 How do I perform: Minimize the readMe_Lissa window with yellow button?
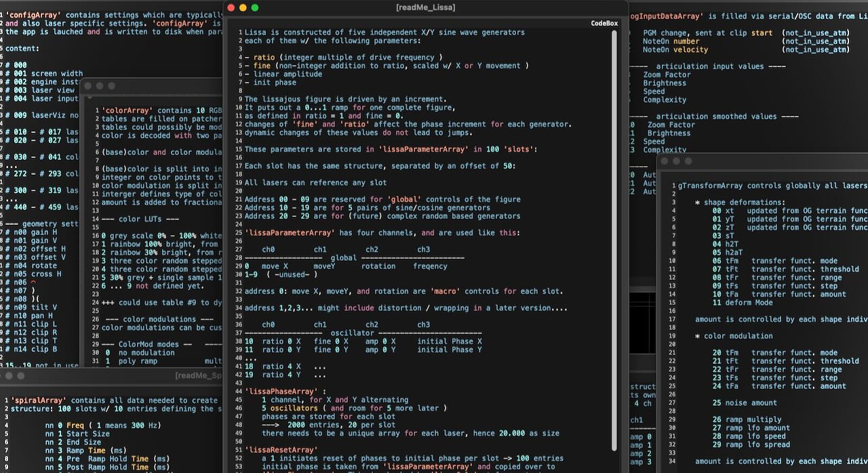[241, 7]
